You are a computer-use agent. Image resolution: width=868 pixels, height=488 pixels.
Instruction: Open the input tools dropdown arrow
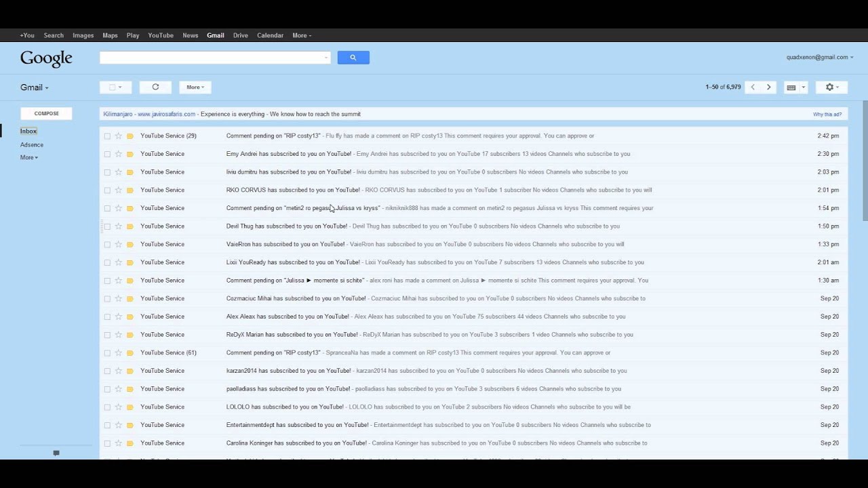(x=804, y=87)
